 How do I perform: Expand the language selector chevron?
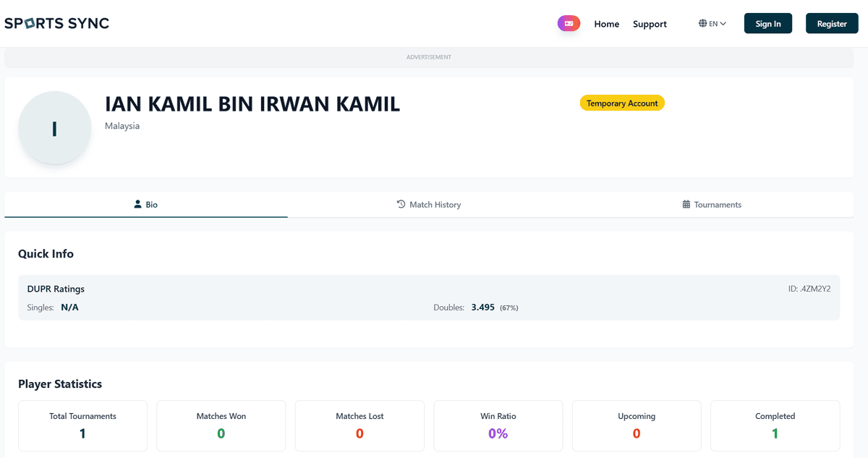(723, 23)
